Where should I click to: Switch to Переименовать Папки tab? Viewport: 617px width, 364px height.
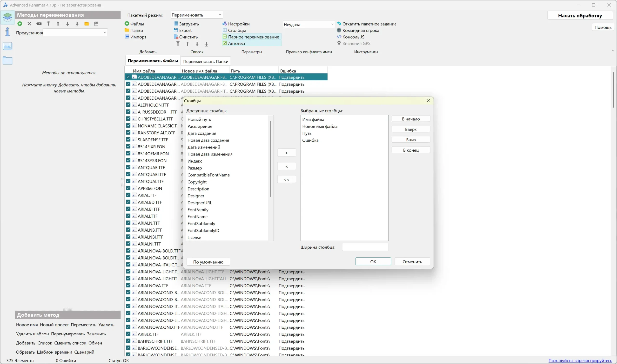point(206,61)
